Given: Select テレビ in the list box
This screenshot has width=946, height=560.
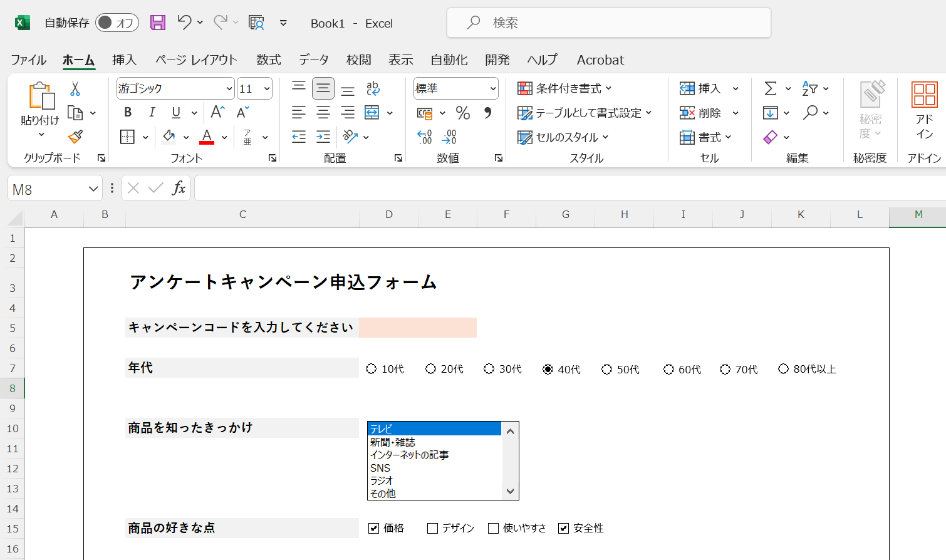Looking at the screenshot, I should point(413,428).
